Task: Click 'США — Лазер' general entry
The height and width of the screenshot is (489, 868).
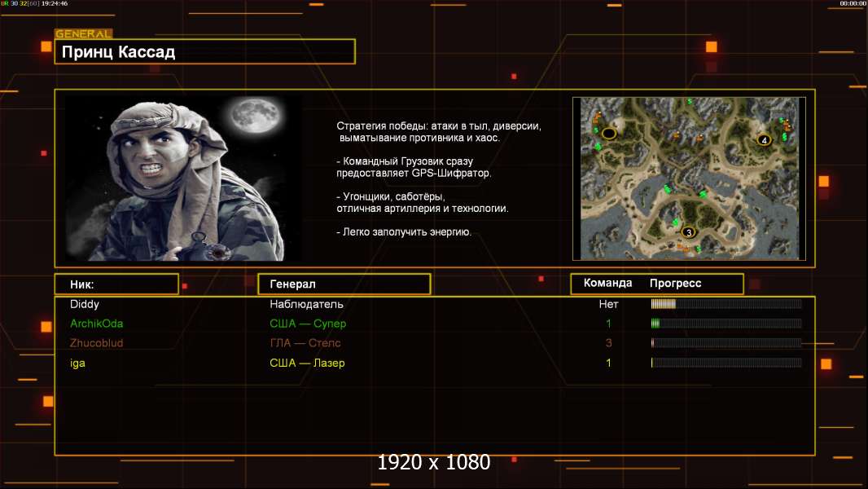Action: pyautogui.click(x=307, y=363)
